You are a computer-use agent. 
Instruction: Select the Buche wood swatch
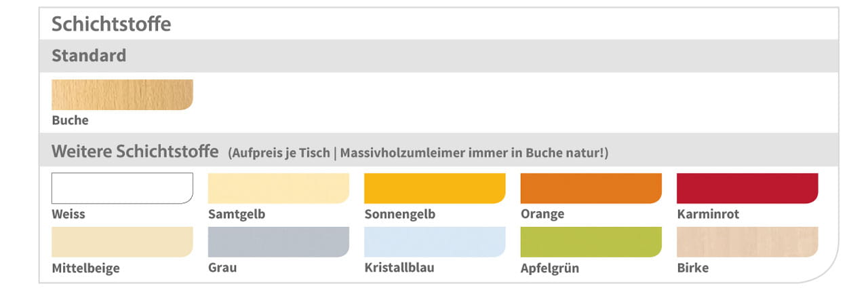coord(122,94)
